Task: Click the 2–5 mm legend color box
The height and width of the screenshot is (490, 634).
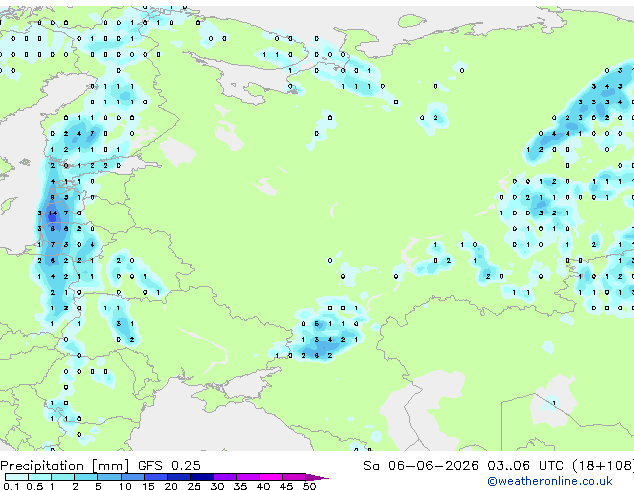Action: click(x=86, y=477)
